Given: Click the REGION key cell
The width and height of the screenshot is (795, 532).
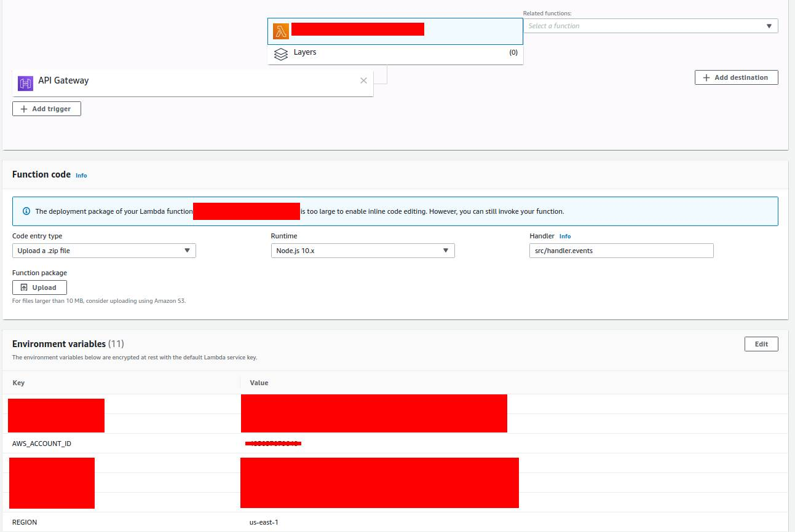Looking at the screenshot, I should pyautogui.click(x=25, y=522).
